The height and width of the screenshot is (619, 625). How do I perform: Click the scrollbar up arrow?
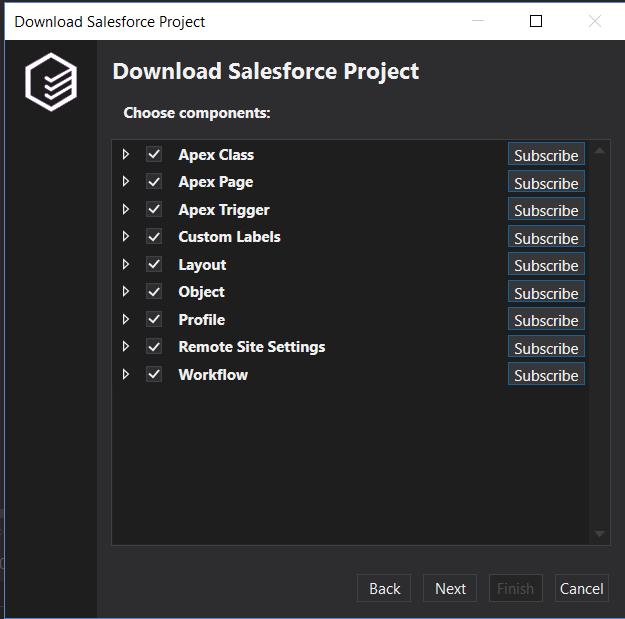pos(600,151)
